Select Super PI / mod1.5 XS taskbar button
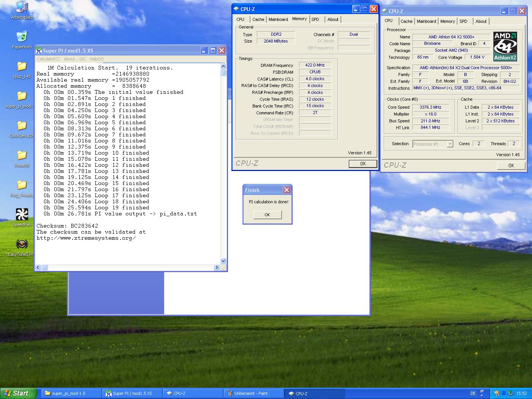Screen dimensions: 532x399 132,393
